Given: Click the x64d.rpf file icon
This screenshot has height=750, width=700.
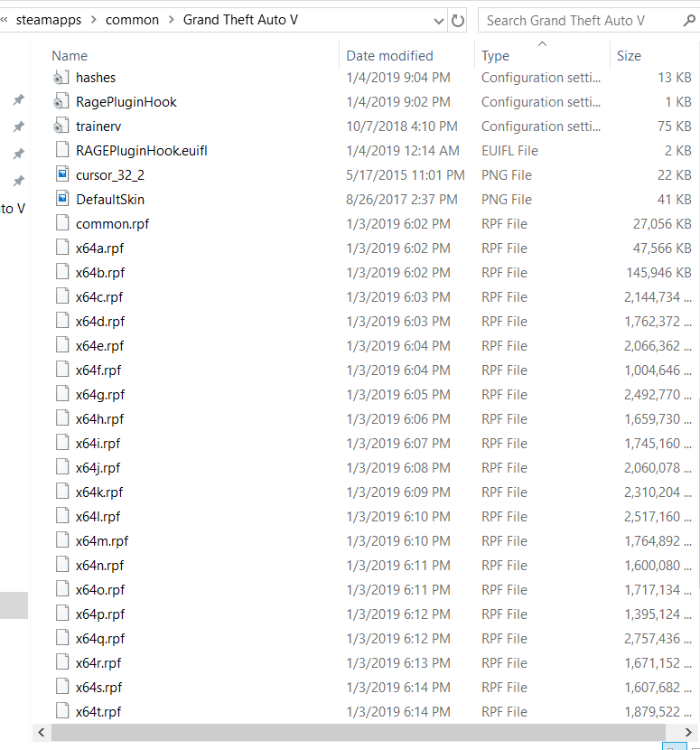Looking at the screenshot, I should (62, 321).
